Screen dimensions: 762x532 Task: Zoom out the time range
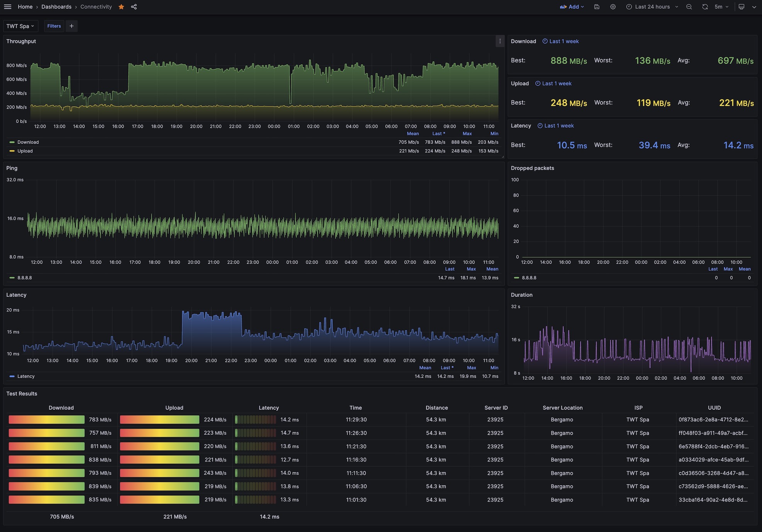[689, 7]
